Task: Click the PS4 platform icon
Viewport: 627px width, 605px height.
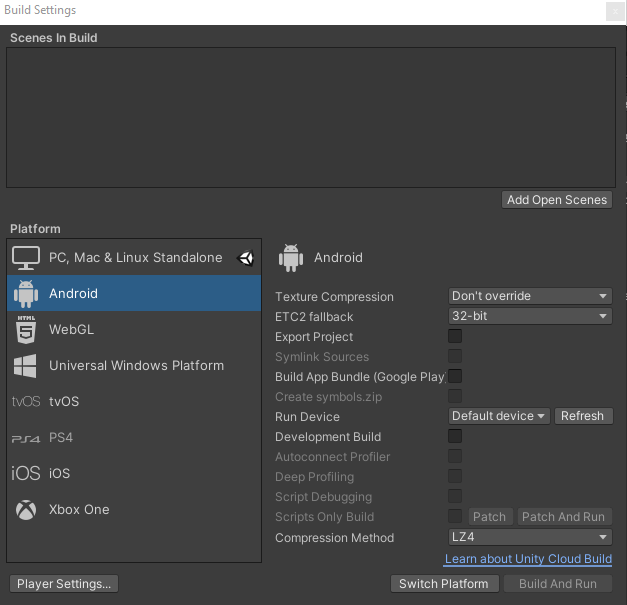Action: 26,438
